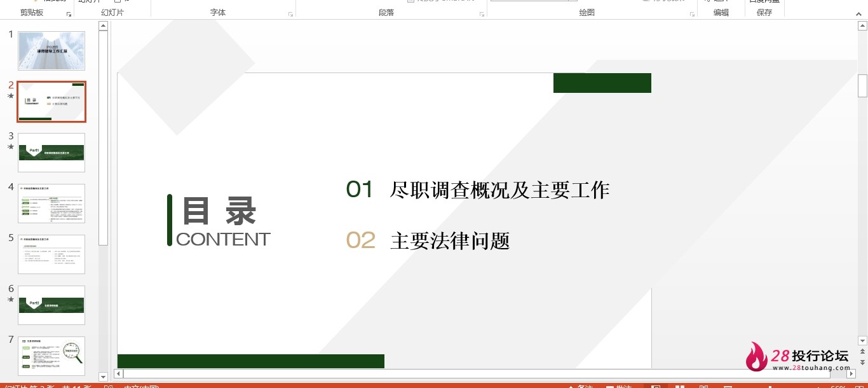Select text 尽职调查概况及主要工作
The image size is (868, 388).
500,190
